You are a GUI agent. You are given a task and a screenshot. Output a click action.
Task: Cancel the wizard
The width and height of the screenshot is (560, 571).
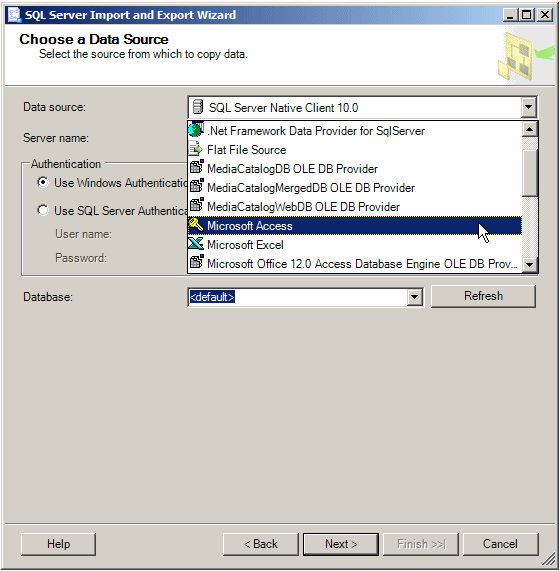pyautogui.click(x=500, y=544)
